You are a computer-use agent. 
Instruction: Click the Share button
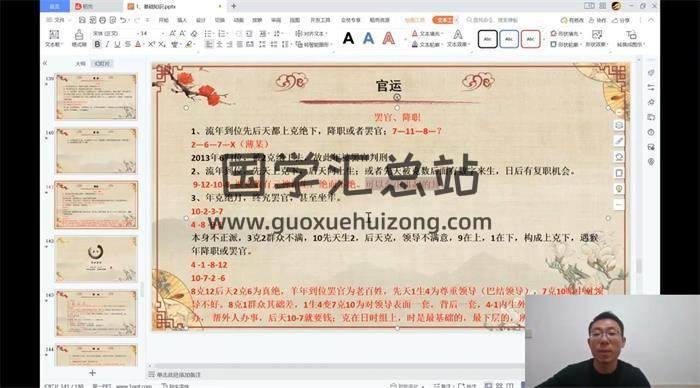pyautogui.click(x=621, y=20)
